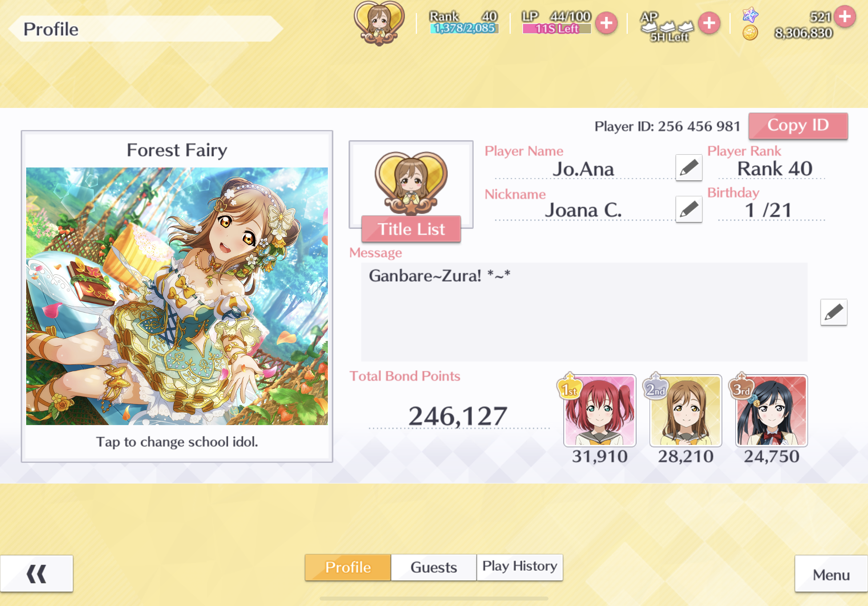Click the star gem icon
The image size is (868, 606).
coord(750,15)
